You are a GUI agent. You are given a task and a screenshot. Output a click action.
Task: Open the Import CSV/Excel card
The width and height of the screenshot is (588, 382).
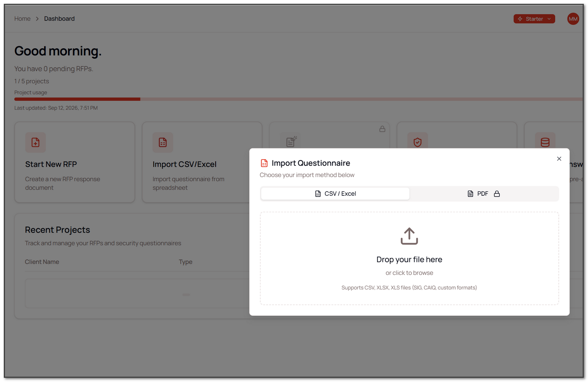(202, 162)
